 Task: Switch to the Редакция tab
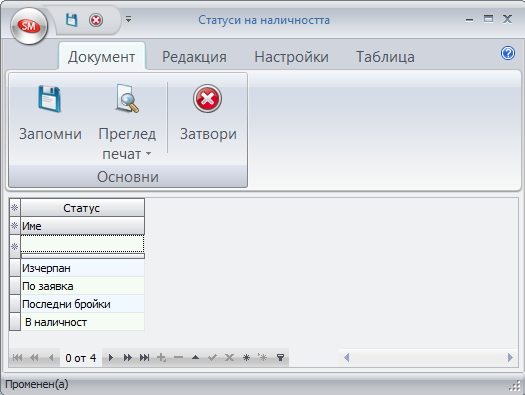click(194, 57)
